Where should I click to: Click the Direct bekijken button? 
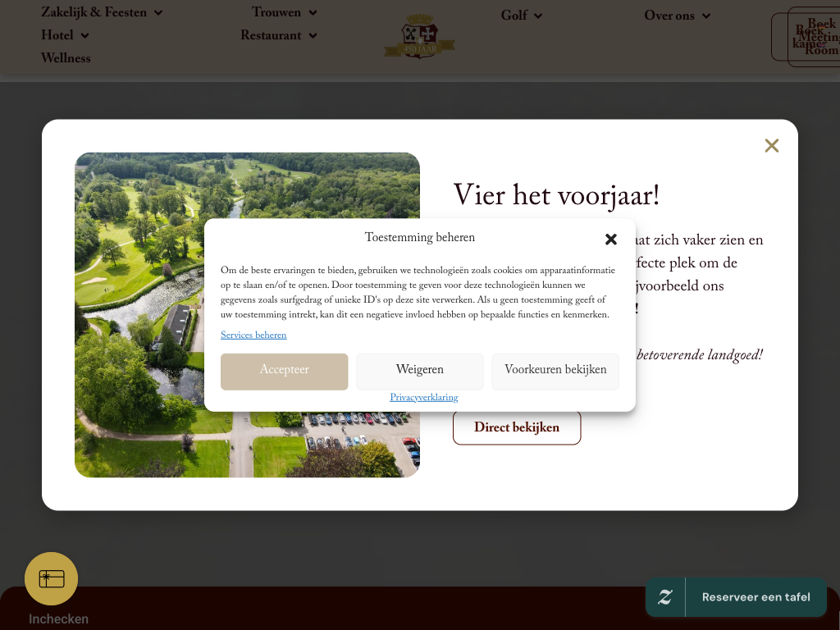(517, 428)
